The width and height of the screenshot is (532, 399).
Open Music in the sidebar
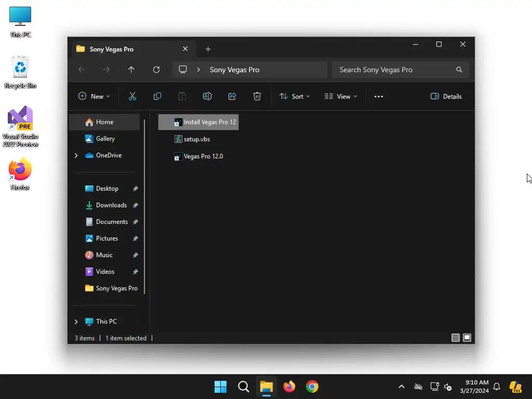tap(104, 255)
